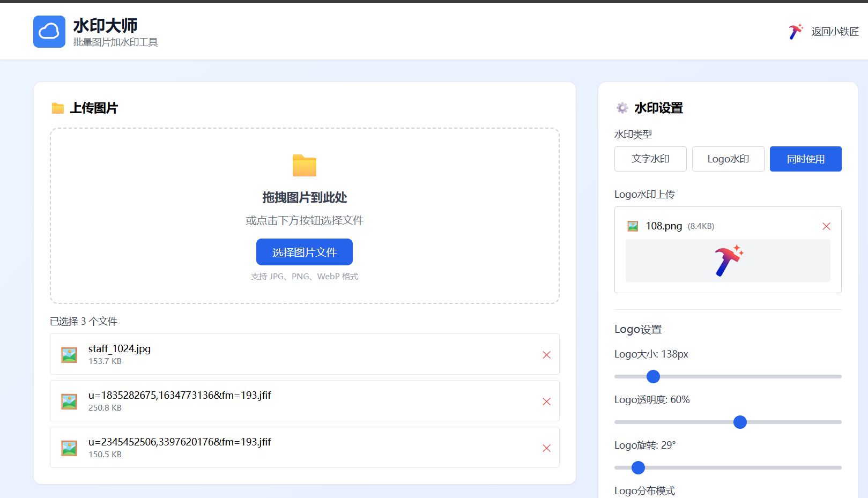The height and width of the screenshot is (498, 868).
Task: Remove staff_1024.jpg from the file list
Action: pos(546,355)
